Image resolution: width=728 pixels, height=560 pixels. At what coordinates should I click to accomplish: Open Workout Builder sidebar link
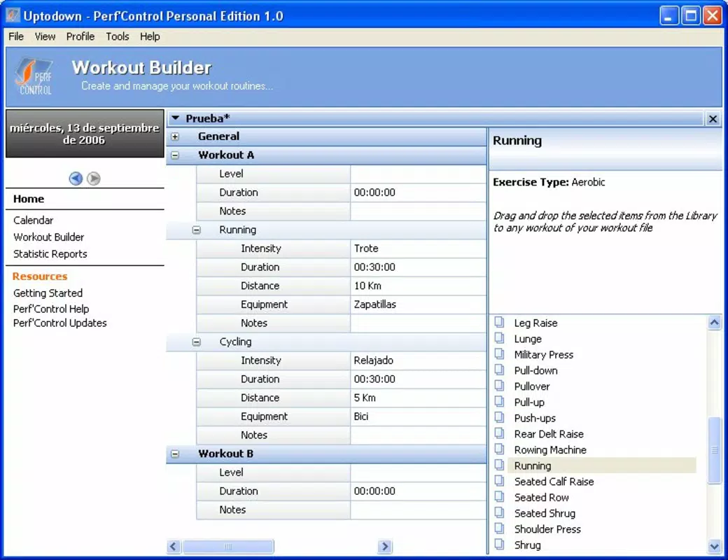[49, 237]
